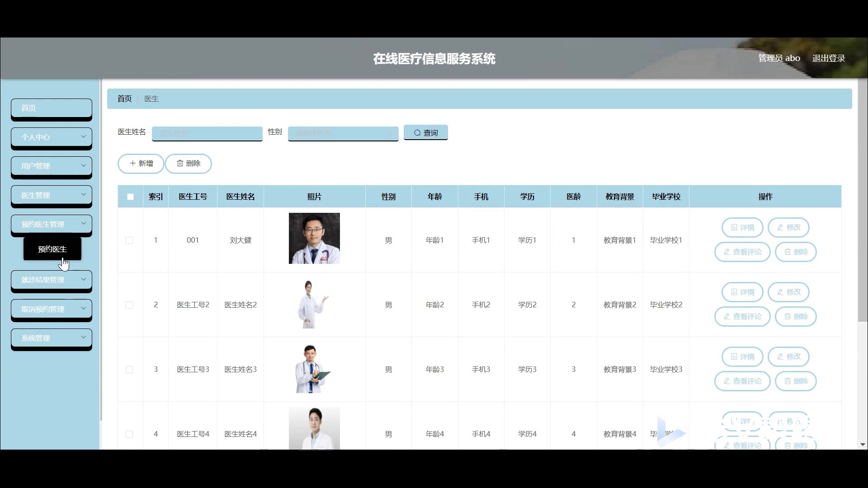Focus the 医生姓名 search input field
The height and width of the screenshot is (488, 868).
coord(207,133)
